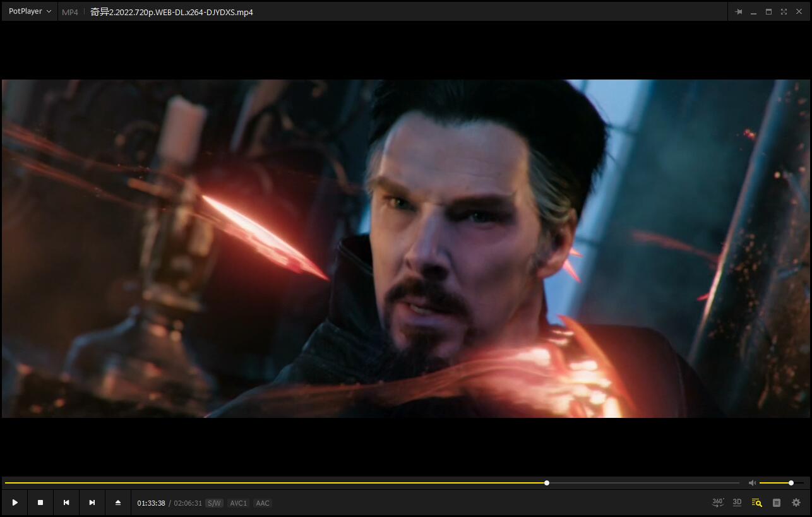The height and width of the screenshot is (517, 812).
Task: Click the current time 01:33:38
Action: [x=151, y=503]
